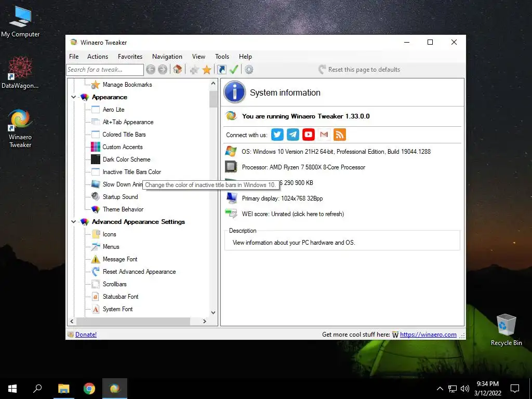Open bookmarks with the yellow star icon
Viewport: 532px width, 399px height.
coord(207,70)
